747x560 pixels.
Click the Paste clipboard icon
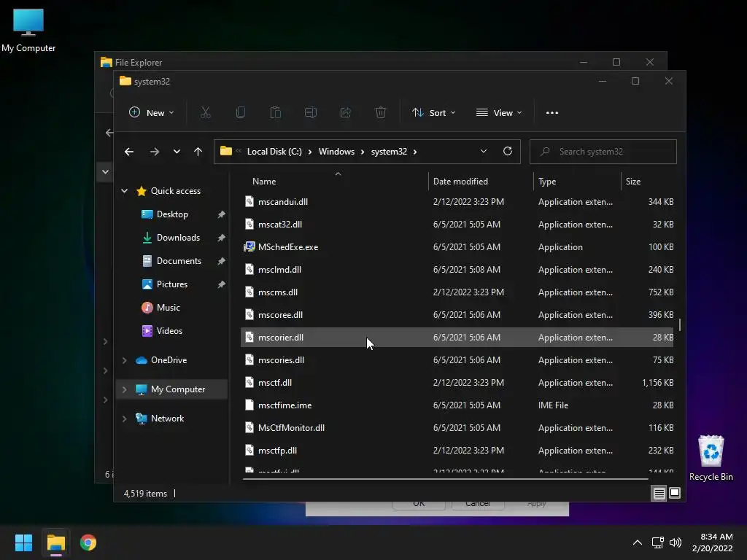275,113
